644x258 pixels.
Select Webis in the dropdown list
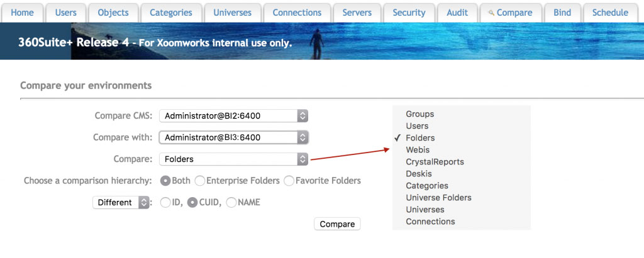tap(418, 150)
